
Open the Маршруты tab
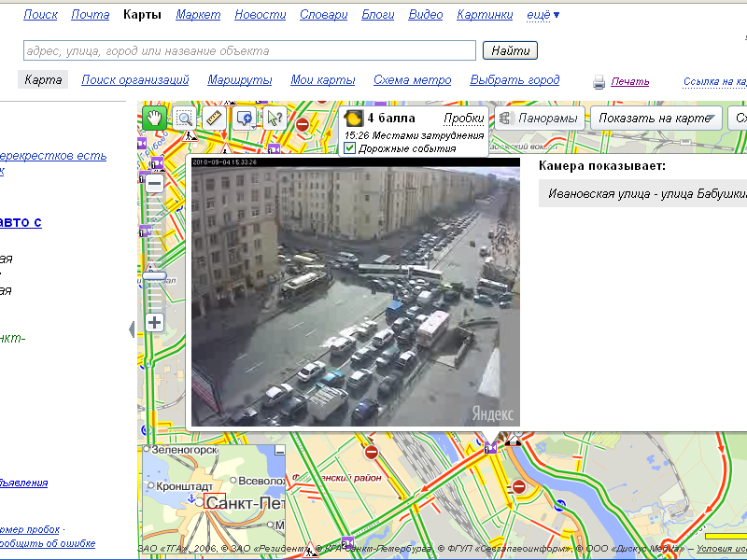(x=240, y=80)
